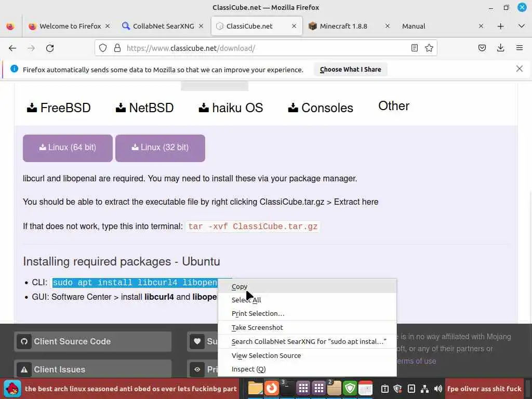
Task: Bookmark this page with the star icon
Action: click(429, 48)
